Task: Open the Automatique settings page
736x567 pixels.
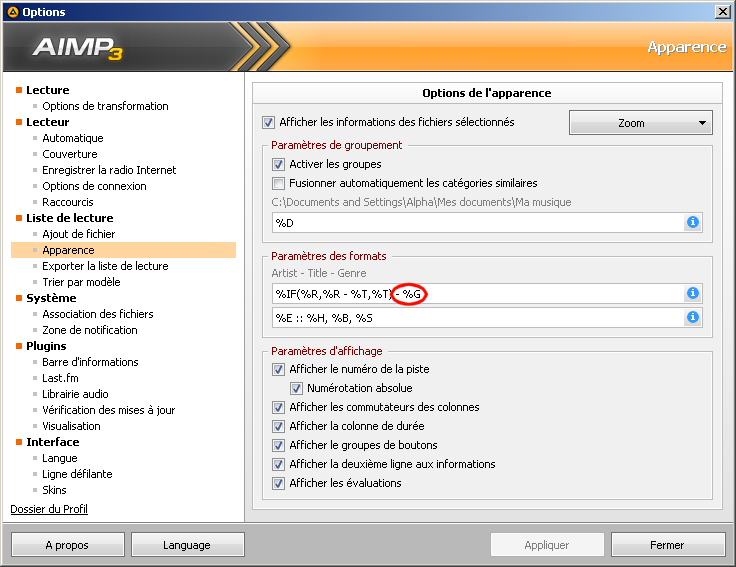Action: pos(73,138)
